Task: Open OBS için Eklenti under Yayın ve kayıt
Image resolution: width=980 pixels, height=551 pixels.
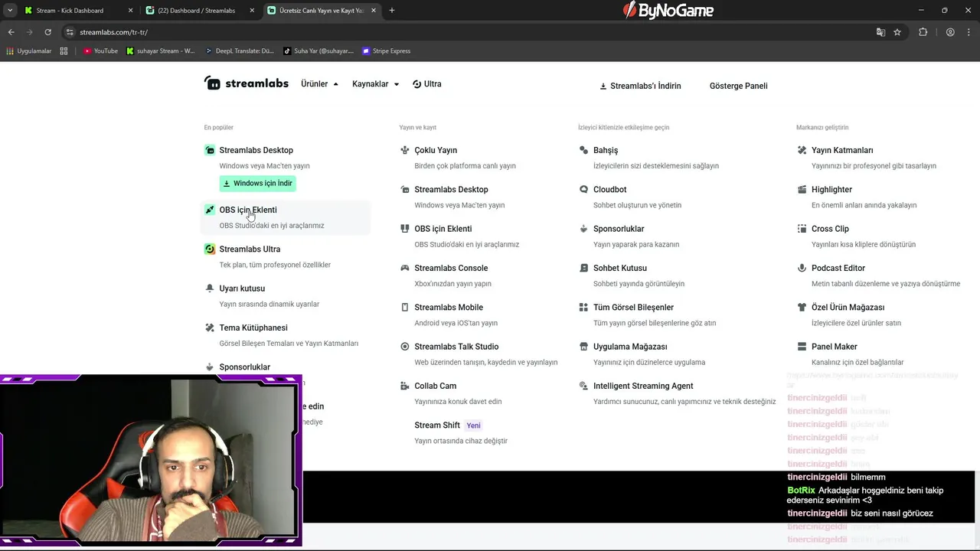Action: (443, 229)
